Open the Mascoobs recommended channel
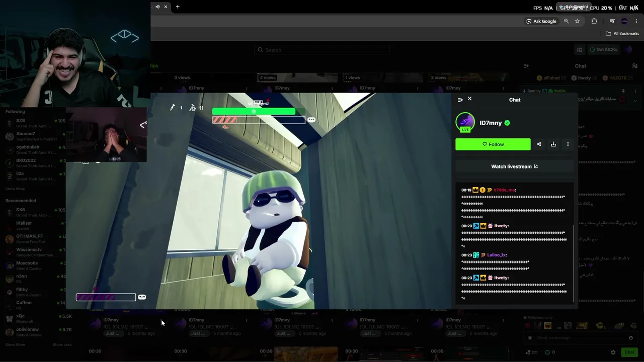This screenshot has width=644, height=362. tap(35, 265)
